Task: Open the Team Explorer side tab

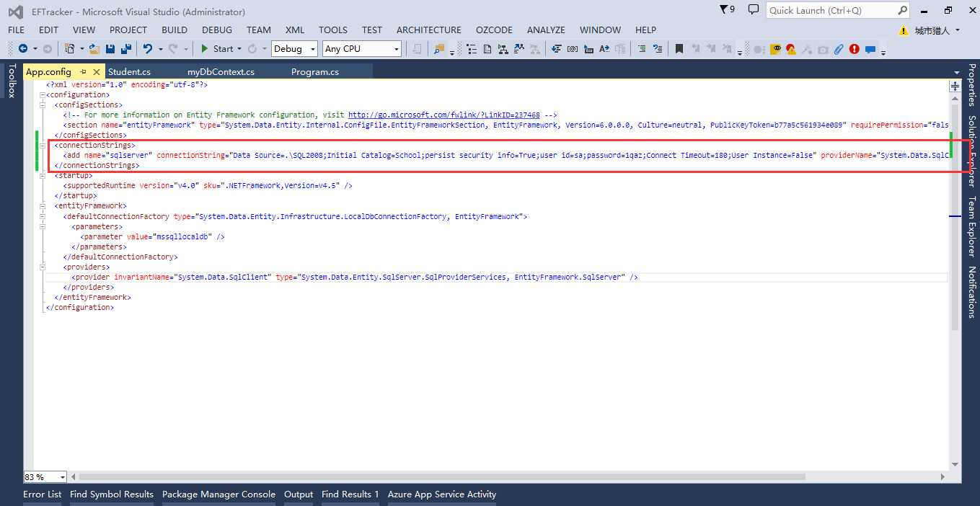Action: tap(972, 226)
